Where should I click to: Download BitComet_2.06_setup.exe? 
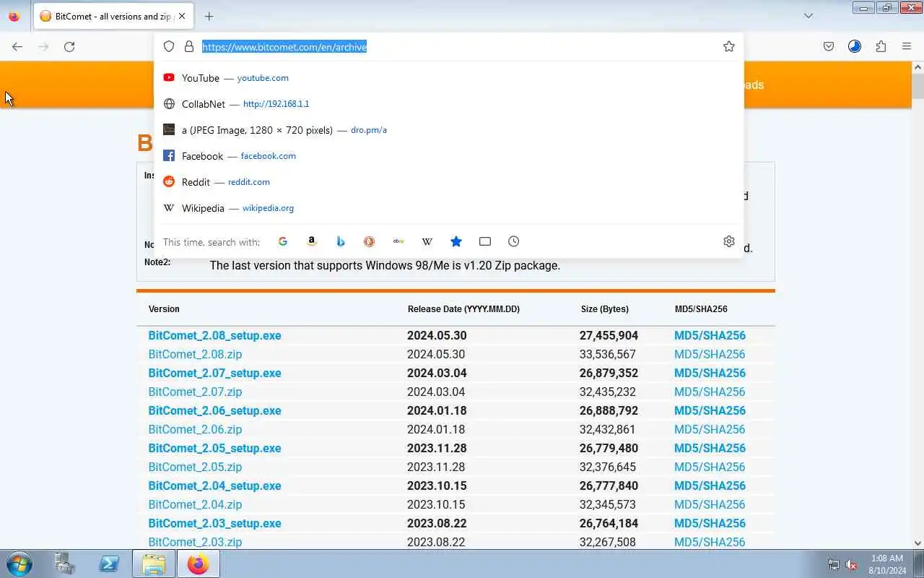(x=214, y=410)
